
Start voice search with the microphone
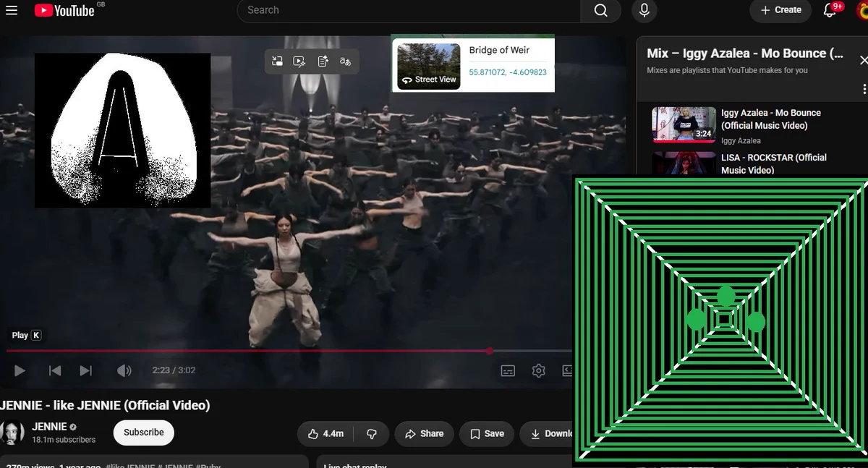point(644,10)
